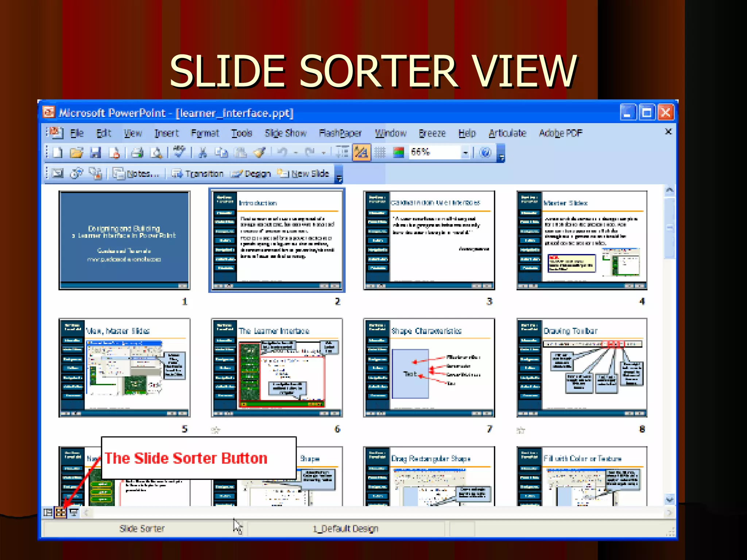
Task: Click the Transition button
Action: (198, 174)
